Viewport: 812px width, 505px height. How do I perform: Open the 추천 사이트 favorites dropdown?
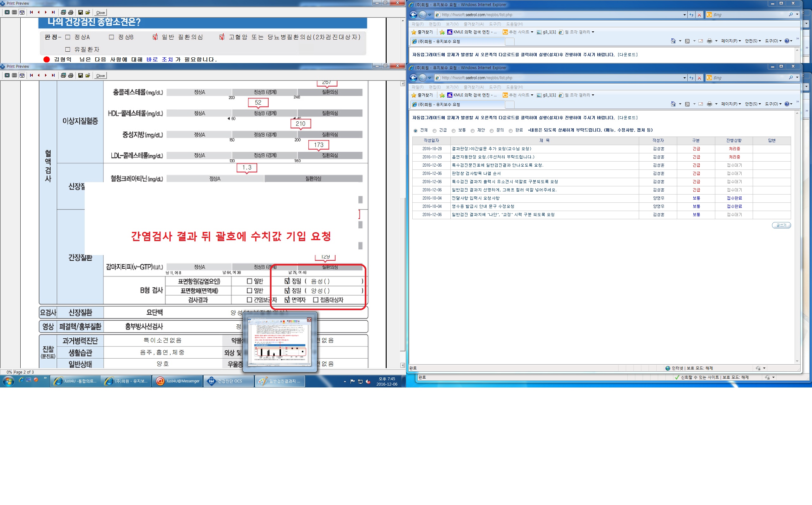[x=518, y=95]
